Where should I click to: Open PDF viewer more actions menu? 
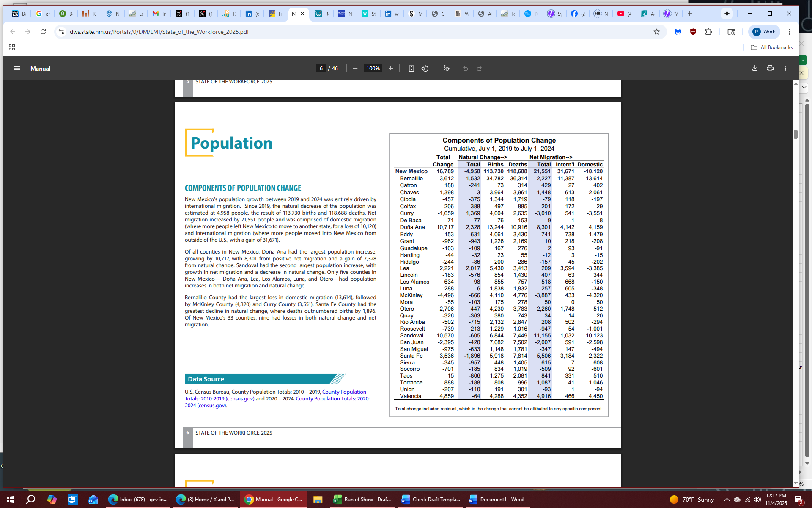pyautogui.click(x=785, y=68)
